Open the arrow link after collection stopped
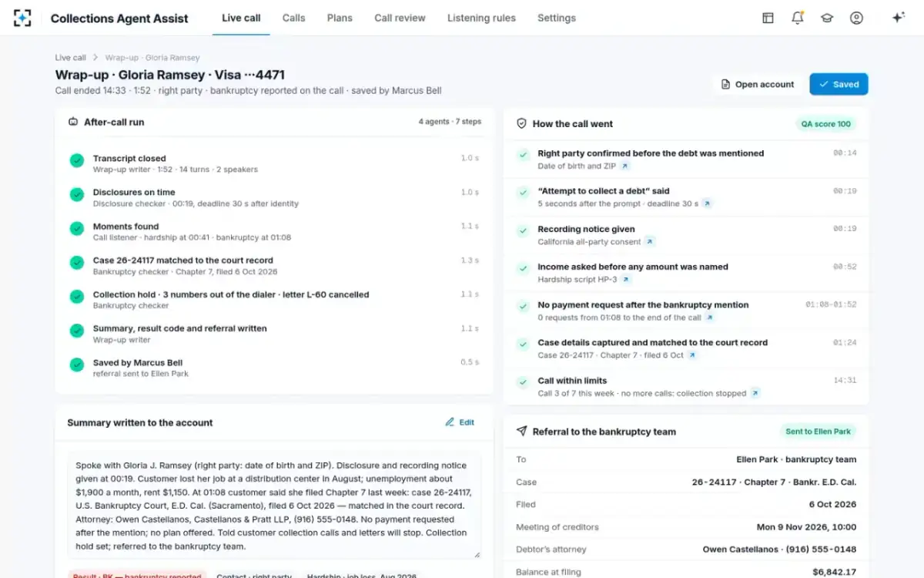This screenshot has width=924, height=578. [x=755, y=393]
